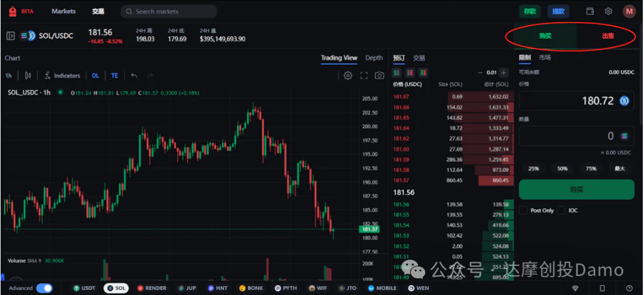Show only sell orders in order book
This screenshot has width=644, height=295.
423,73
